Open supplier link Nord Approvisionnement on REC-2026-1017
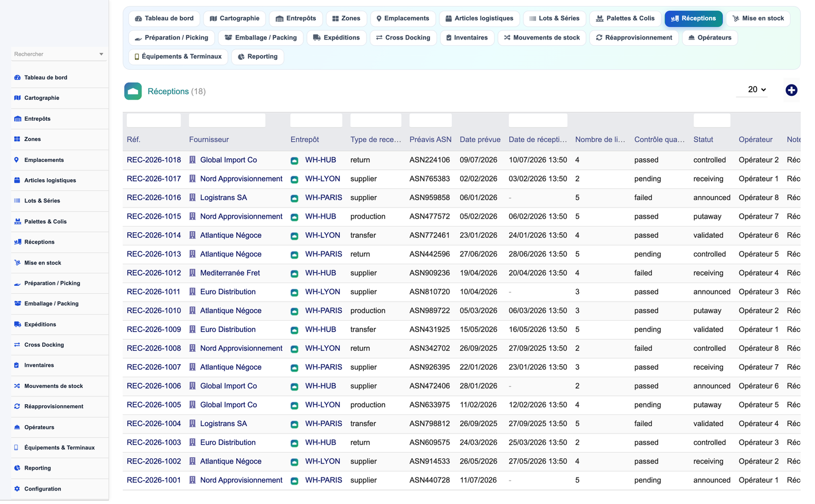This screenshot has height=504, width=815. (241, 179)
